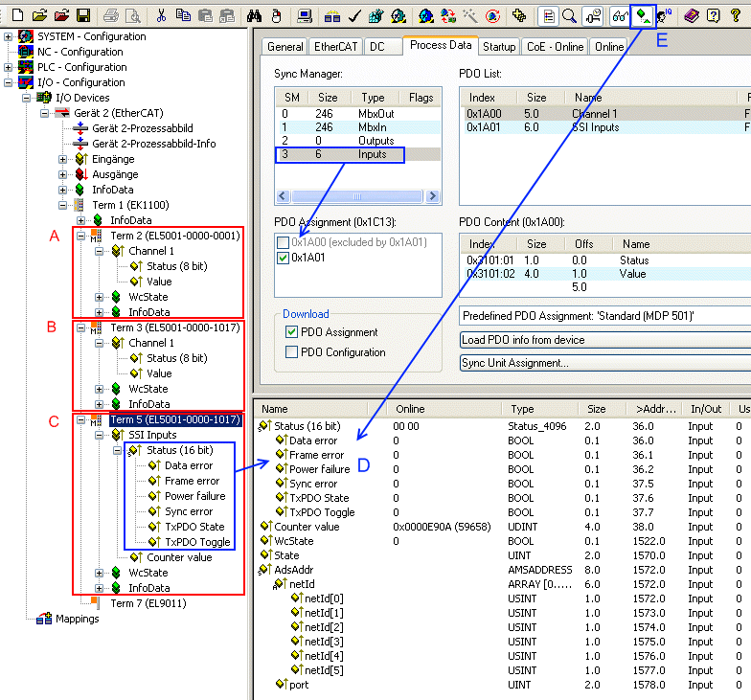Expand the SYSTEM - Configuration node

8,36
